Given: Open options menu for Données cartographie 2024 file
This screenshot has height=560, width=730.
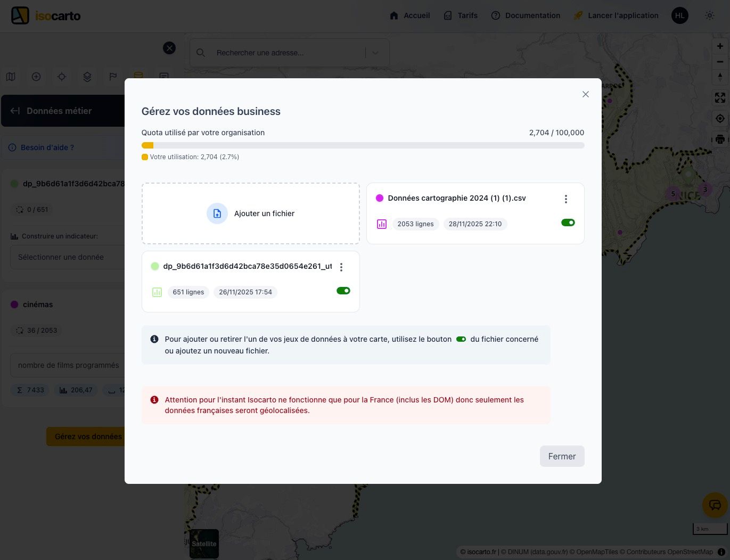Looking at the screenshot, I should 565,199.
